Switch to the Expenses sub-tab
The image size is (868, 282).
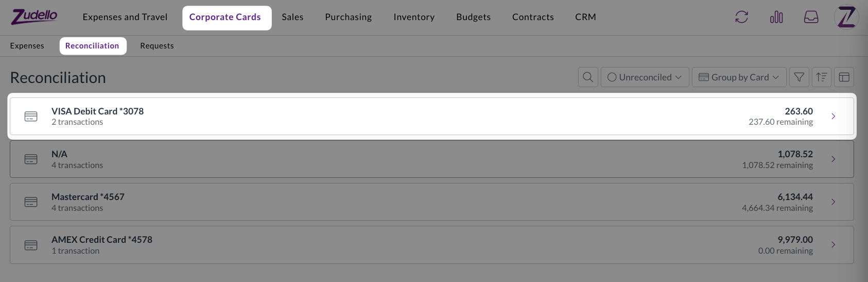pos(27,46)
